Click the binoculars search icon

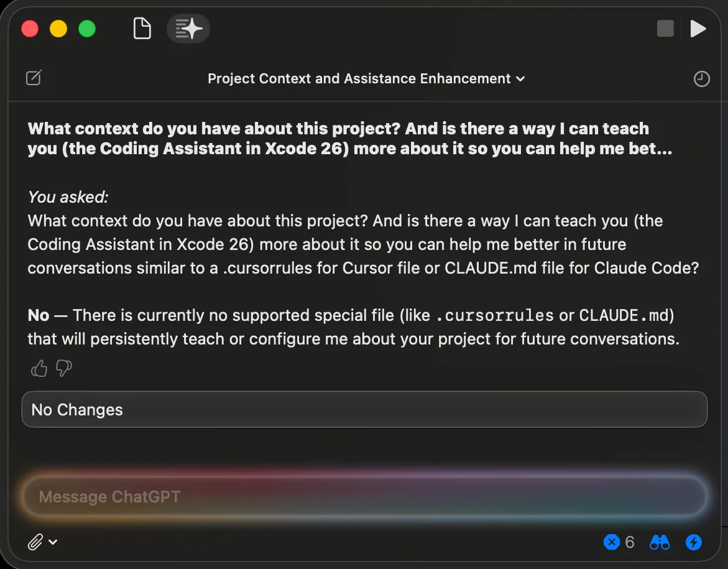659,542
